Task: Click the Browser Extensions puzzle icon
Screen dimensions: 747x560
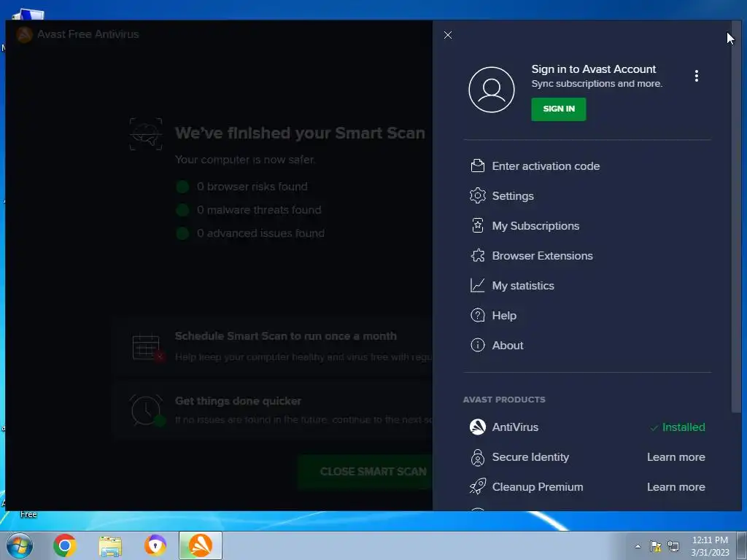Action: [477, 256]
